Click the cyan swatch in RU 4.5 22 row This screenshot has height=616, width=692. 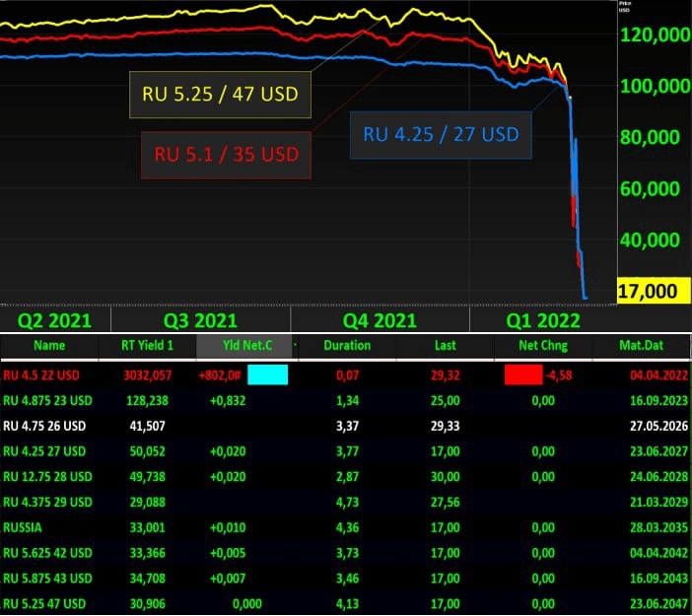click(267, 375)
